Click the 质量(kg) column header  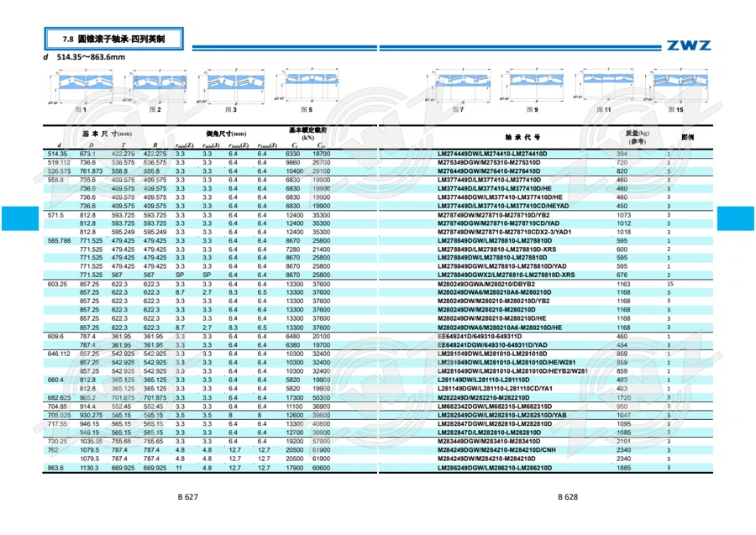(637, 137)
